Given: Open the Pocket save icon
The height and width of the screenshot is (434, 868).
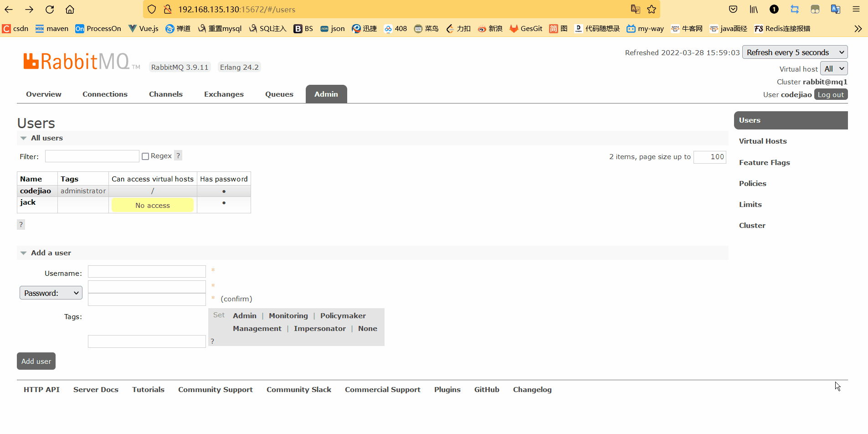Looking at the screenshot, I should [x=733, y=9].
